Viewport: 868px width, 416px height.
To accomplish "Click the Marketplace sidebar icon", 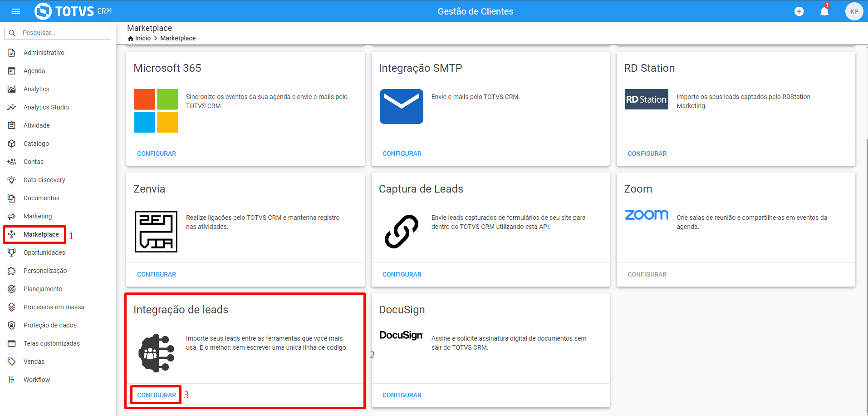I will pyautogui.click(x=12, y=234).
